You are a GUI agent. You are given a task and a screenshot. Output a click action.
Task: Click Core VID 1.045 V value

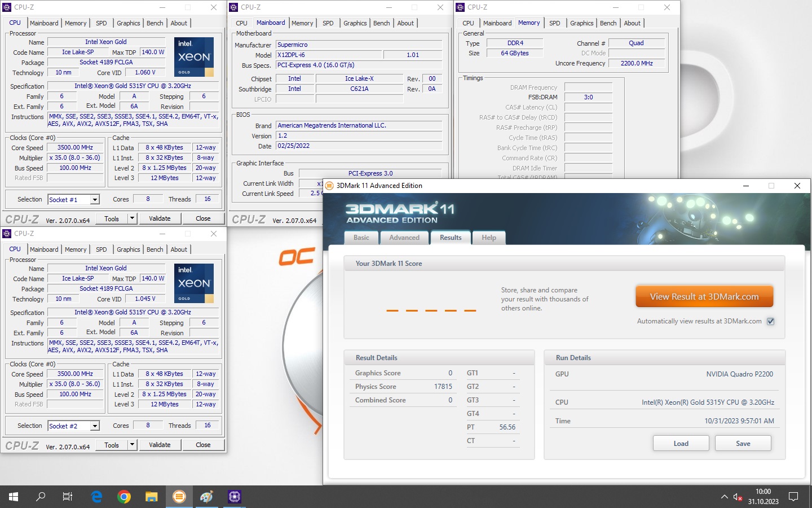[145, 299]
